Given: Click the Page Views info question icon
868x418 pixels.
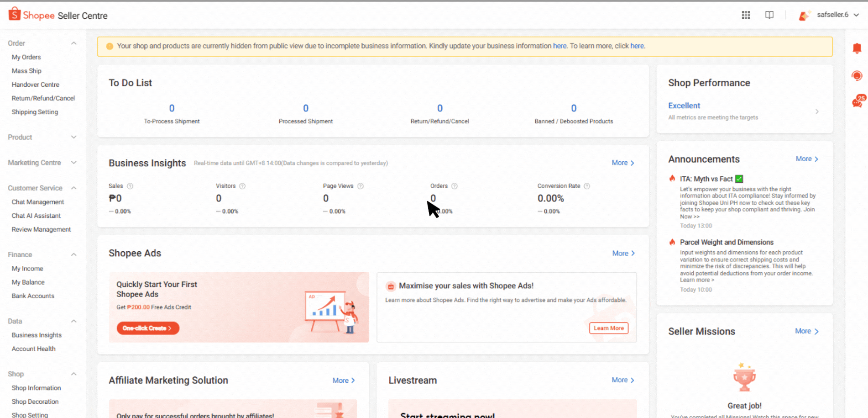Looking at the screenshot, I should coord(361,186).
